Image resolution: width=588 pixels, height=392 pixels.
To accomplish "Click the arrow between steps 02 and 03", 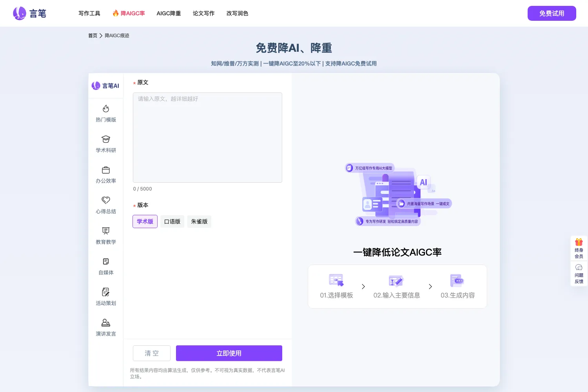I will [430, 287].
